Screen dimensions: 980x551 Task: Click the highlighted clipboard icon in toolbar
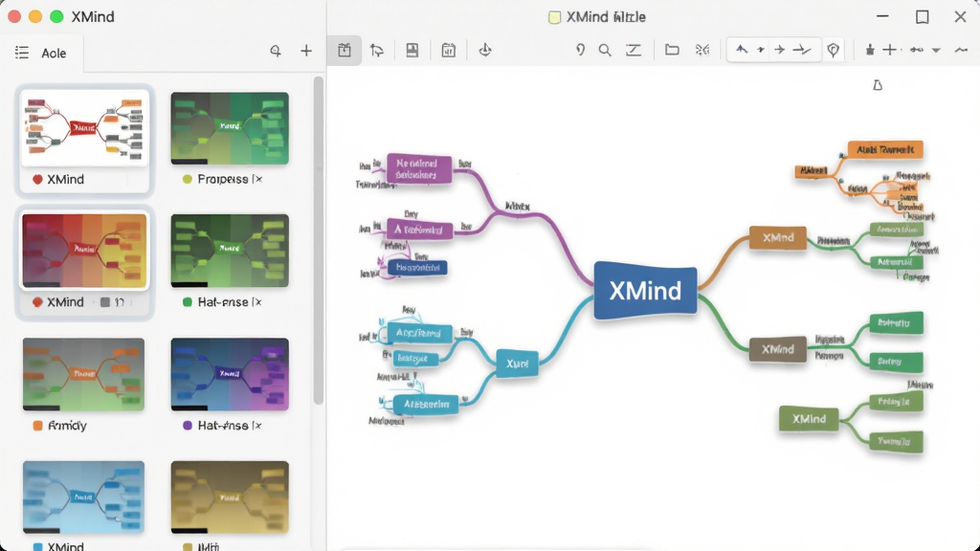coord(345,51)
